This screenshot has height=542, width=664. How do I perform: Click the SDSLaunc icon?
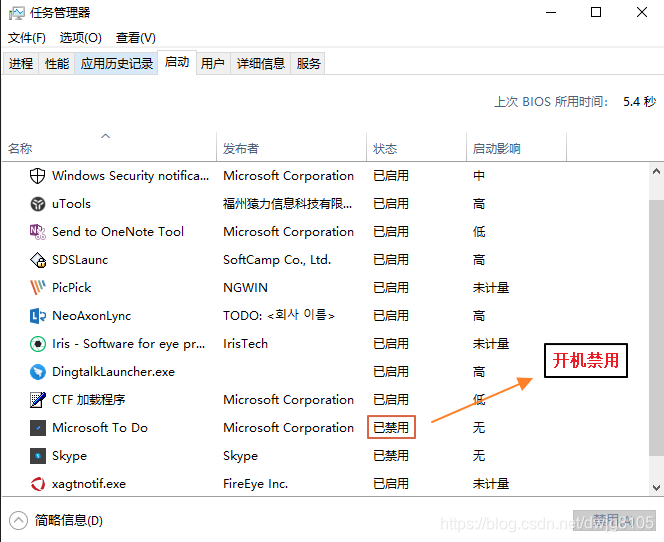click(x=37, y=260)
